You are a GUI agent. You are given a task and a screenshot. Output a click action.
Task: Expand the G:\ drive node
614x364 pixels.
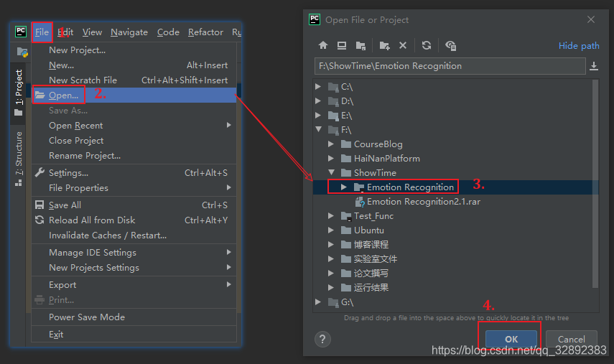coord(318,302)
